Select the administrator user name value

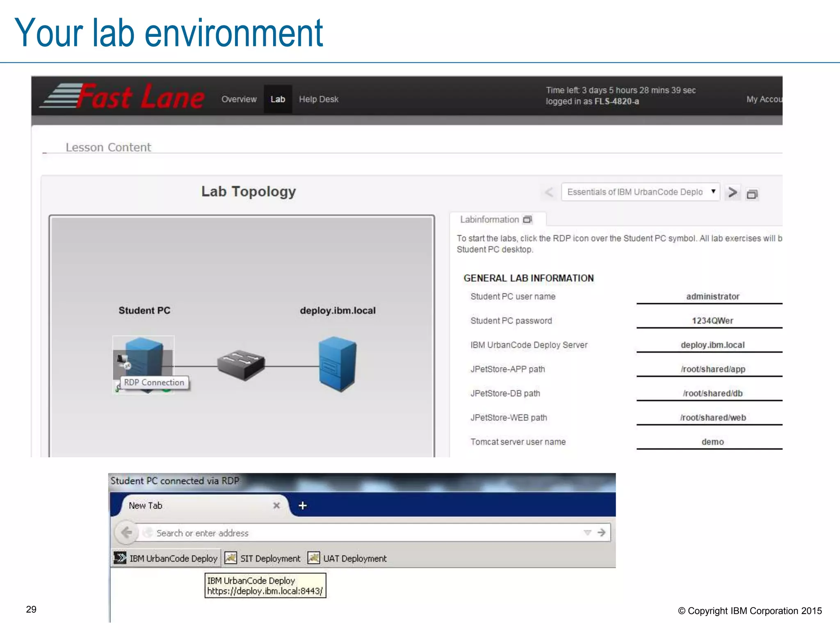713,296
